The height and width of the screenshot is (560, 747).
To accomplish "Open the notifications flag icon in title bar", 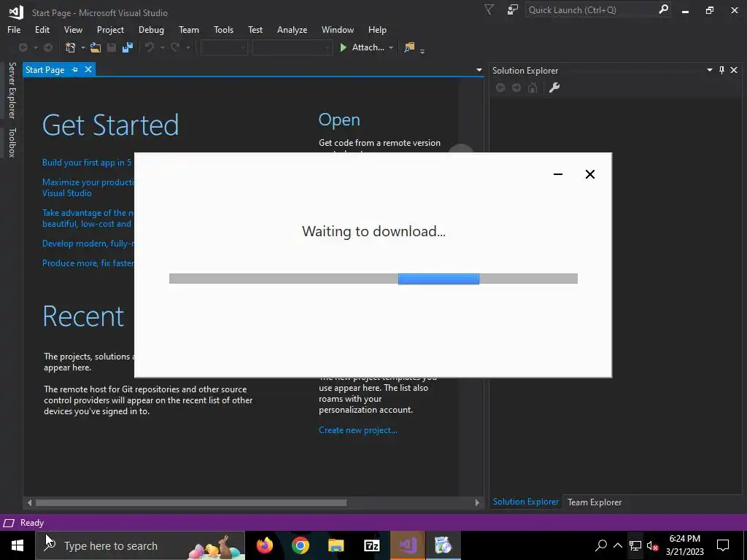I will pyautogui.click(x=489, y=9).
